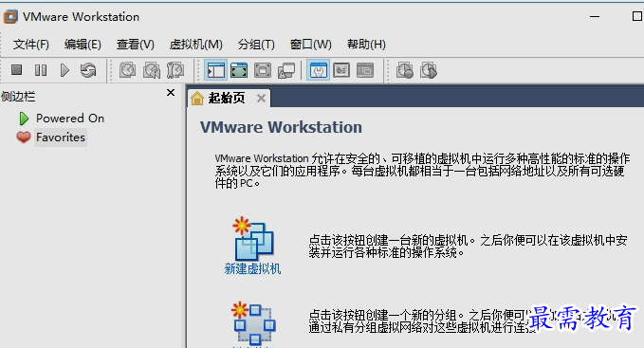Select Favorites in the sidebar
Screen dimensions: 644x348
pyautogui.click(x=61, y=137)
